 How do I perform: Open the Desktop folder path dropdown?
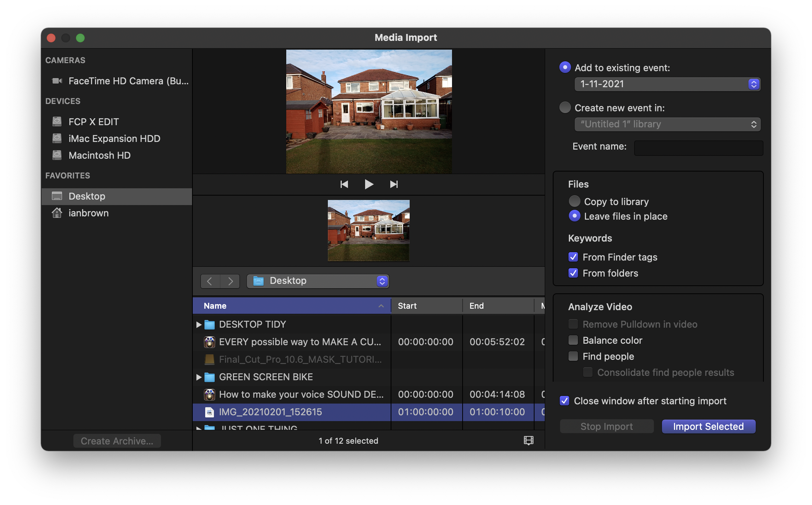point(318,281)
